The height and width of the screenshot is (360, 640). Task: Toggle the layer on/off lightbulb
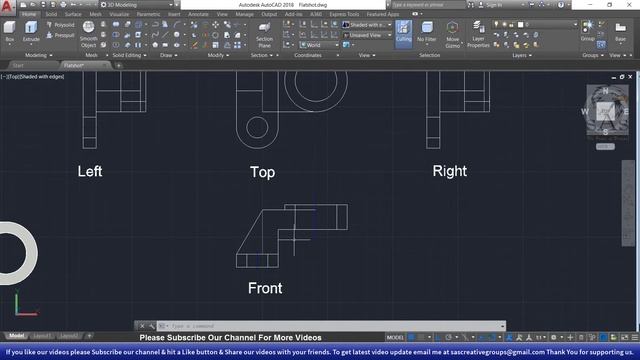pyautogui.click(x=496, y=25)
